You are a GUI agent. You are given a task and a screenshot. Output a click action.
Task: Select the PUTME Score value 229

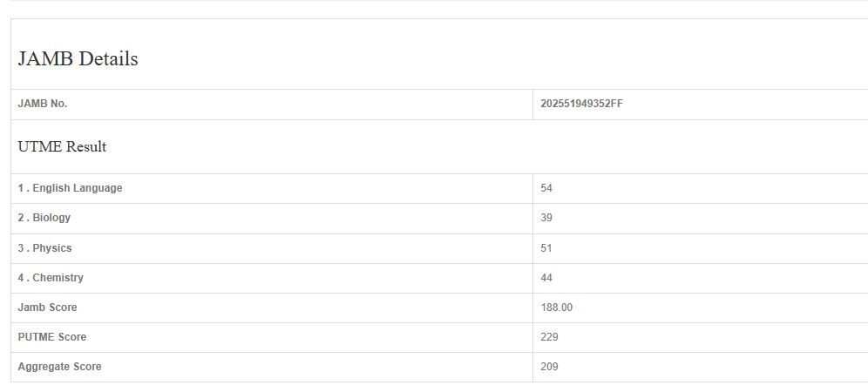click(x=549, y=337)
